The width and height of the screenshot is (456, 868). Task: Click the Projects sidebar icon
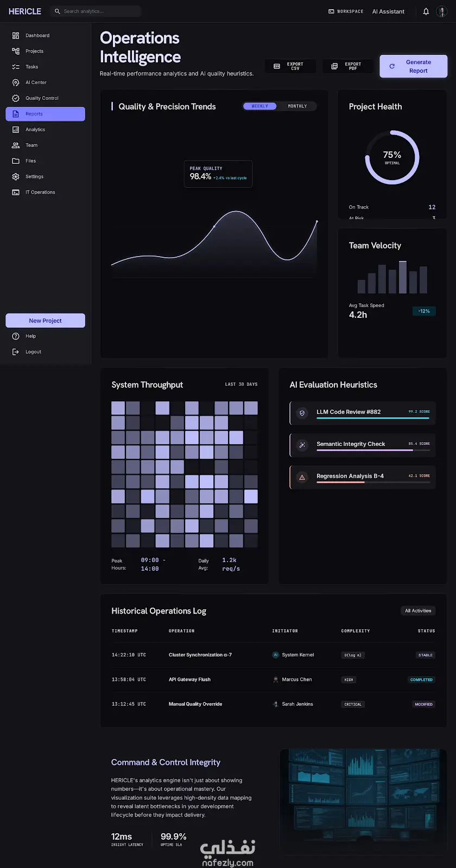(16, 52)
